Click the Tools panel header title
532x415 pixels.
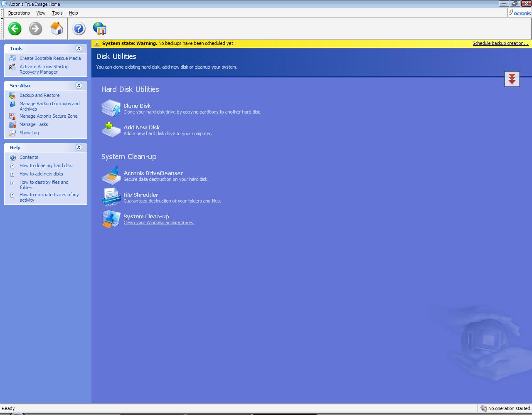16,49
